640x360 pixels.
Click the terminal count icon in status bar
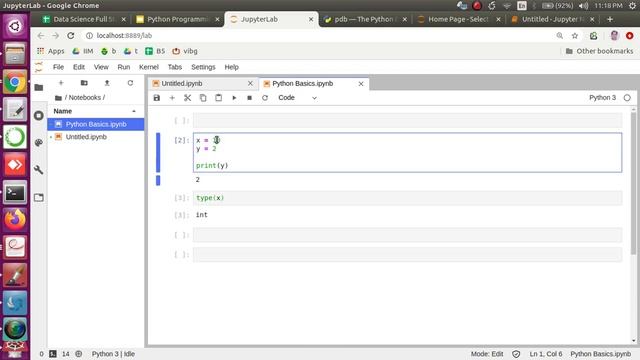(x=53, y=354)
